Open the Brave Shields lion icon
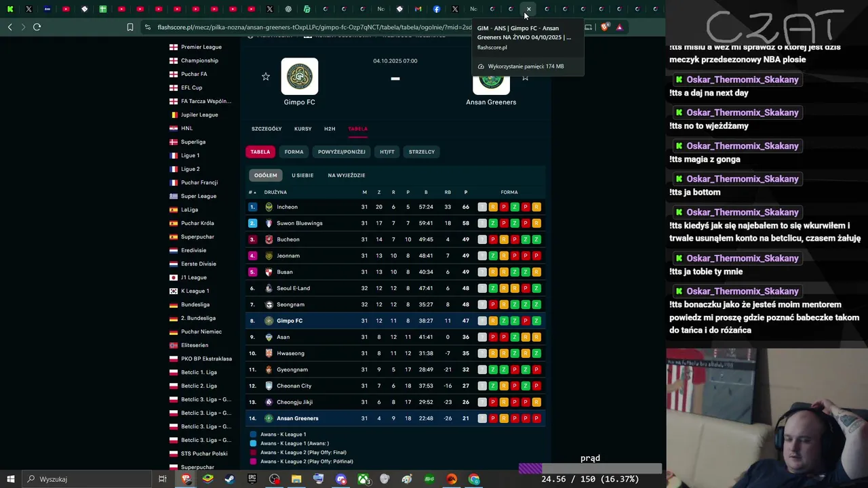The width and height of the screenshot is (868, 488). click(604, 27)
